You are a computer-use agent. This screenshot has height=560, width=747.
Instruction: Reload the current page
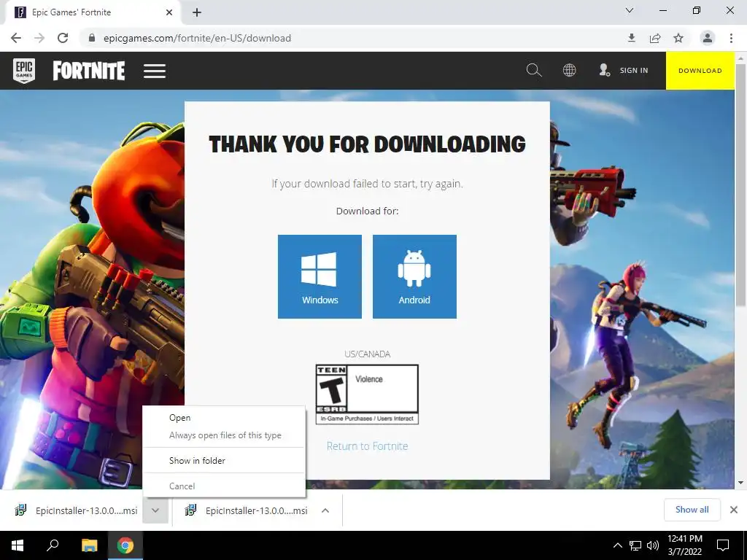click(x=63, y=38)
